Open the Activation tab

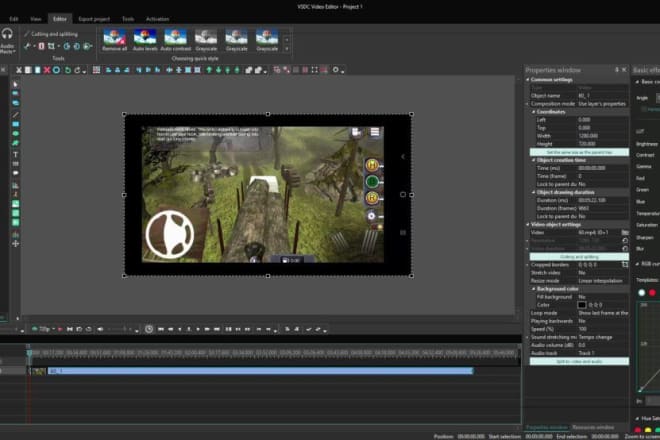[x=157, y=19]
